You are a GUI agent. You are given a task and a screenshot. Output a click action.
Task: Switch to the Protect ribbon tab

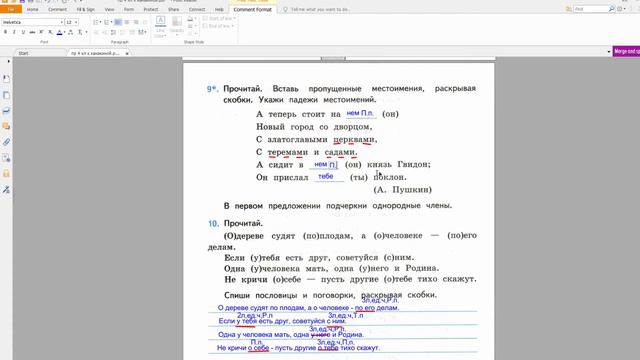(151, 9)
